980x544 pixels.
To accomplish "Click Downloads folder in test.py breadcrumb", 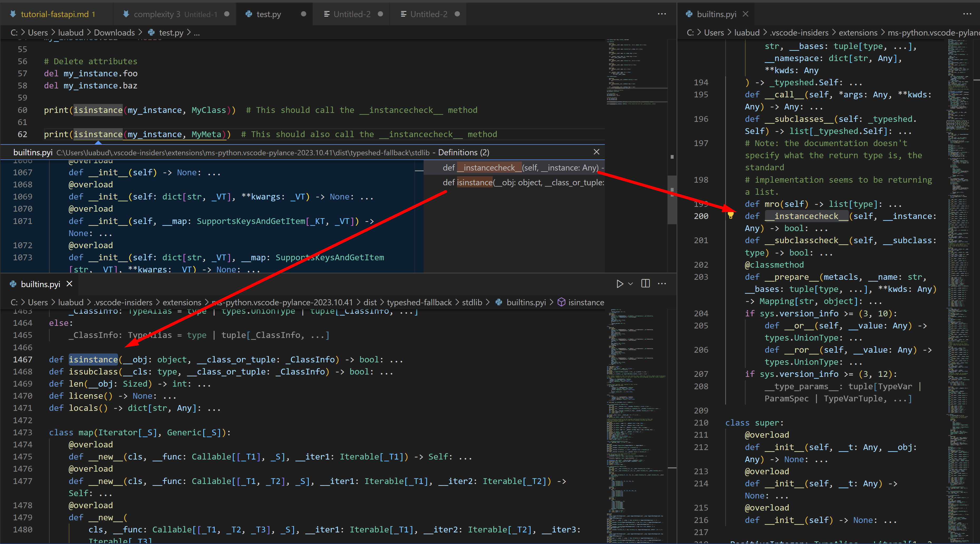I will pyautogui.click(x=114, y=33).
